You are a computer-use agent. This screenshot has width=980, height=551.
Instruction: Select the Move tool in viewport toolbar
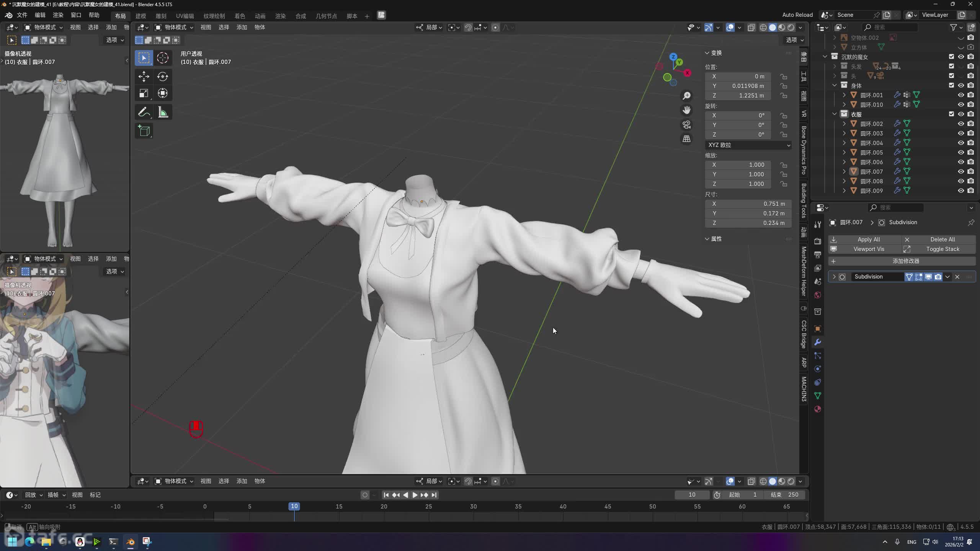(x=144, y=77)
